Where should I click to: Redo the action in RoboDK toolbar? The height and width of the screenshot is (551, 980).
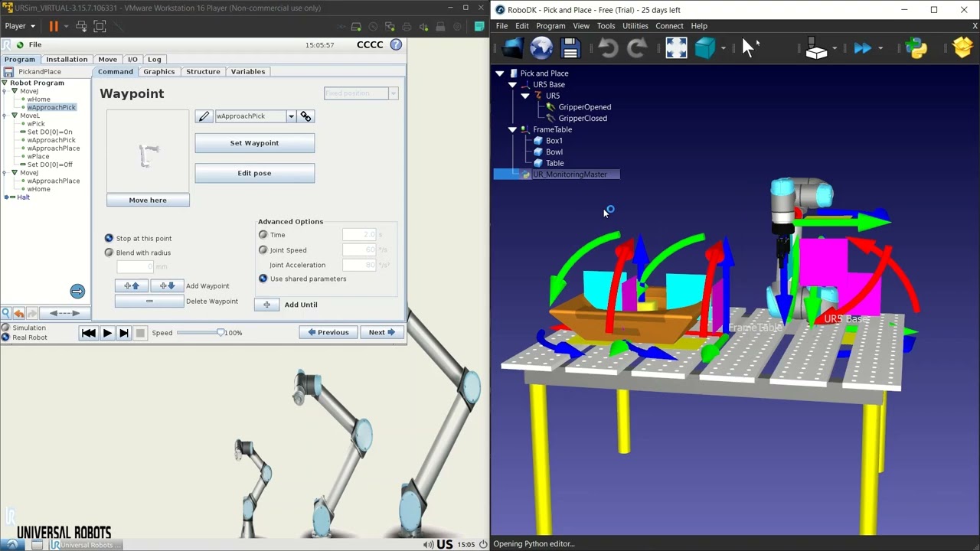pyautogui.click(x=637, y=48)
